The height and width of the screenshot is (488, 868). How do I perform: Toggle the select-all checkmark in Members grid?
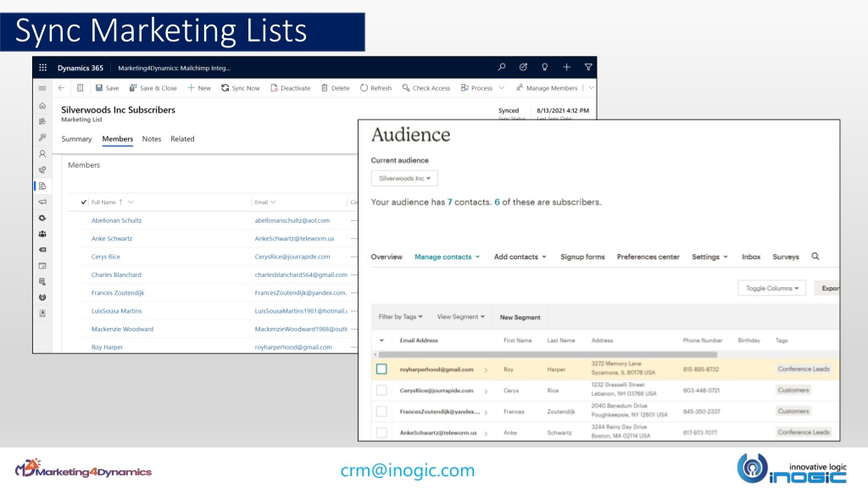pos(84,202)
